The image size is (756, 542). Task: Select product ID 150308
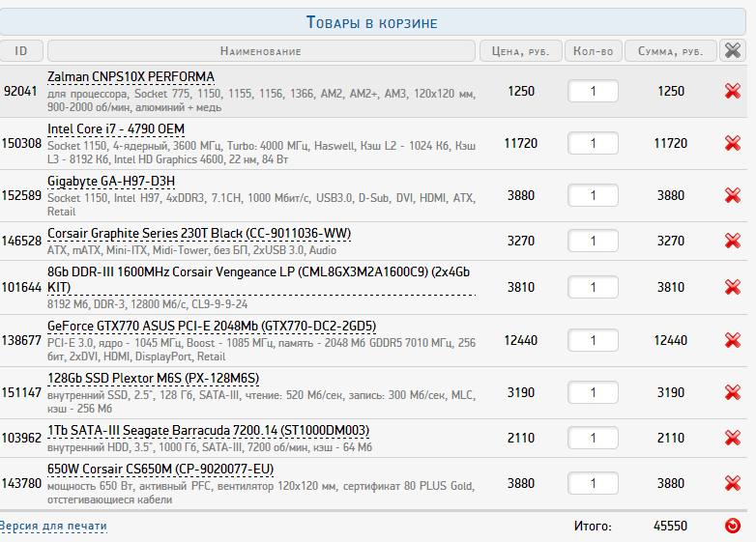[x=21, y=143]
